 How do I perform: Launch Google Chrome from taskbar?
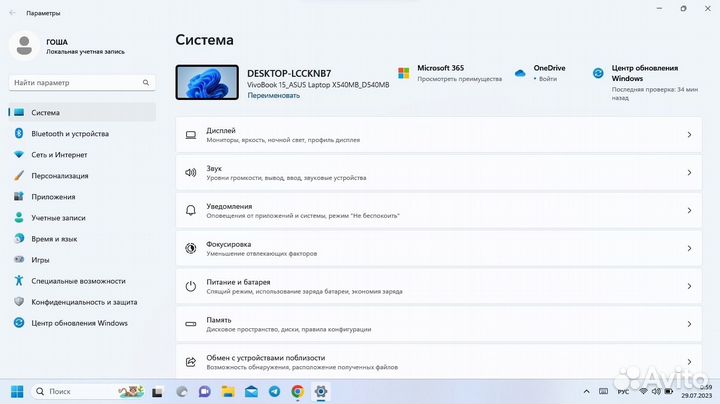pos(298,392)
